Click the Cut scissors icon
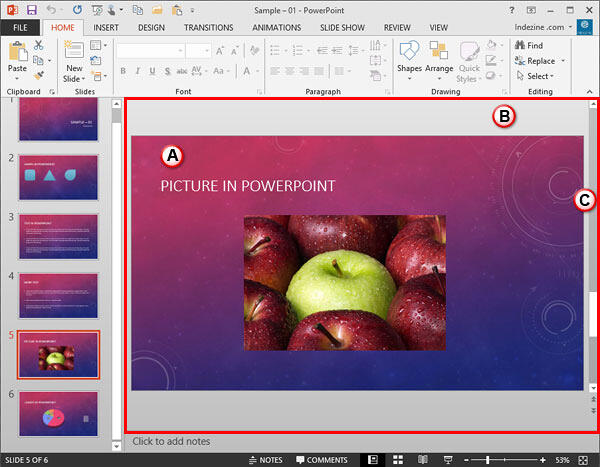 (38, 45)
